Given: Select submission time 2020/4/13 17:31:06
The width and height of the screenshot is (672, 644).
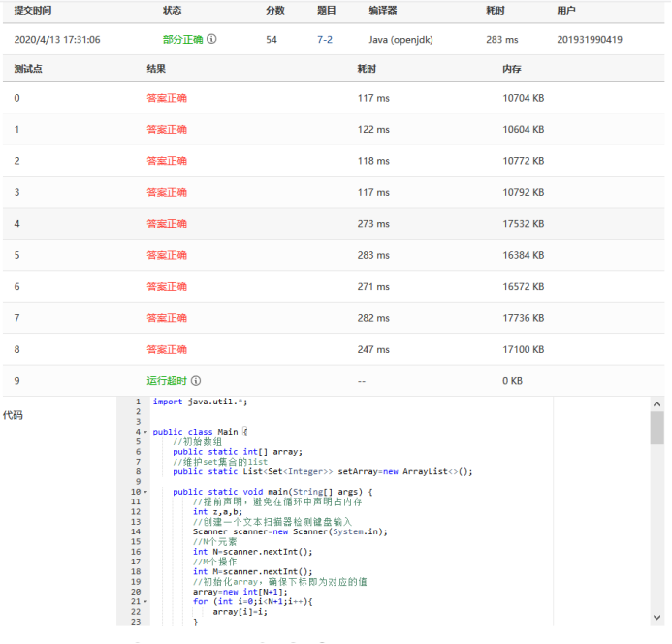Looking at the screenshot, I should [x=57, y=40].
